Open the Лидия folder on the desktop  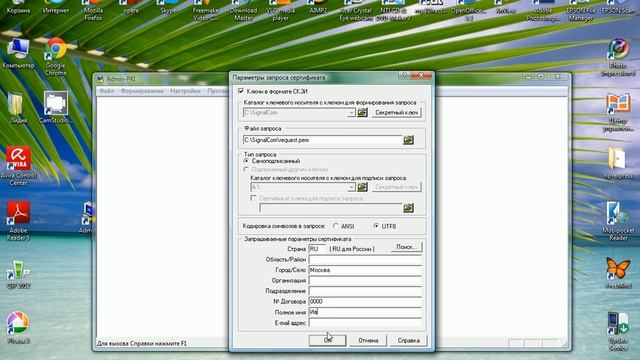point(18,108)
